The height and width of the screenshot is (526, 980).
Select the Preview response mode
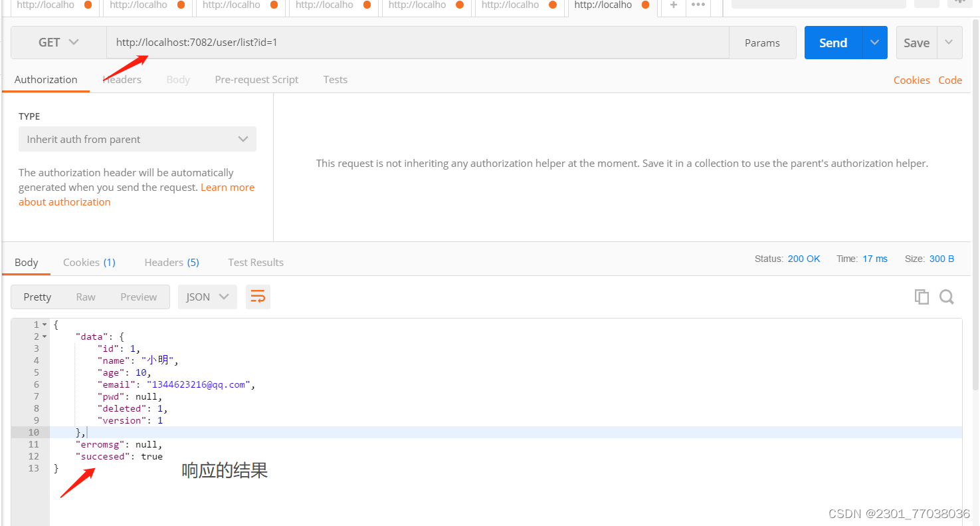pyautogui.click(x=138, y=297)
